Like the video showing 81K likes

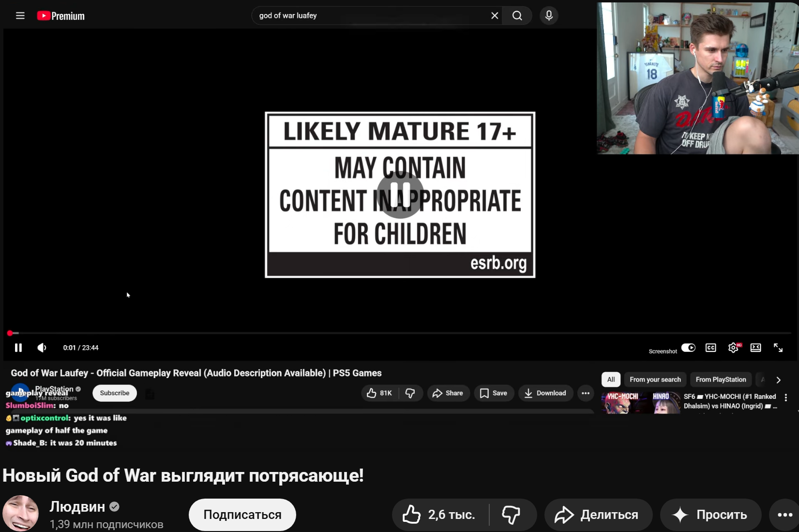[x=380, y=393]
